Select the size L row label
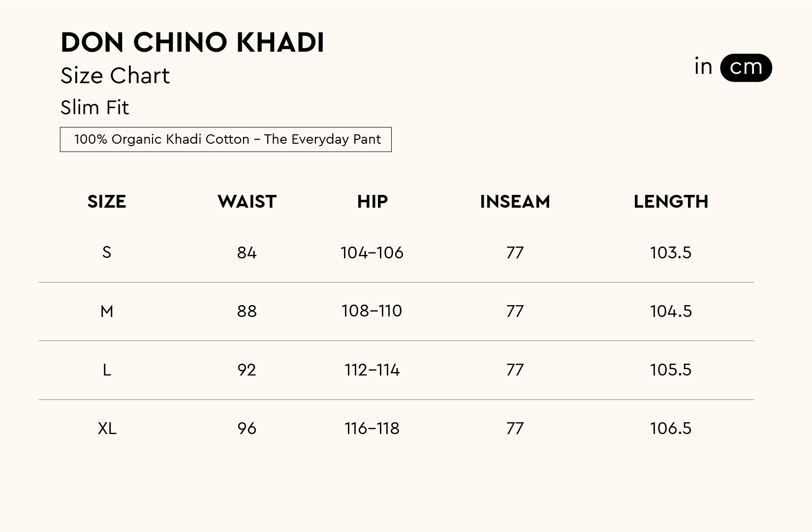 [x=107, y=370]
